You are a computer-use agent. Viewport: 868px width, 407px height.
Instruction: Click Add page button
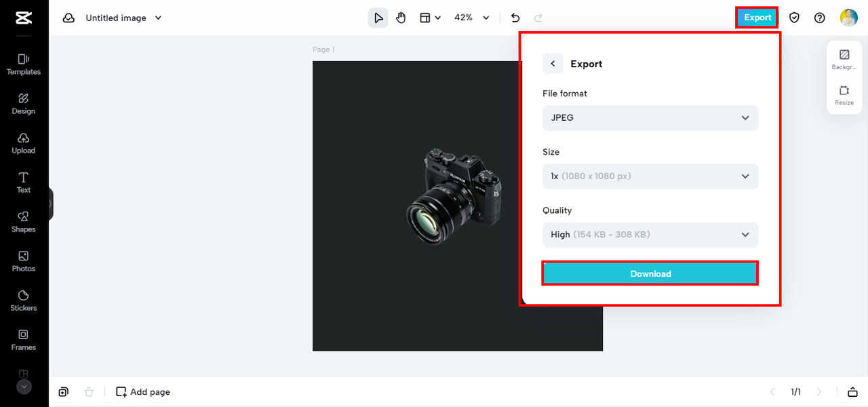pos(143,392)
